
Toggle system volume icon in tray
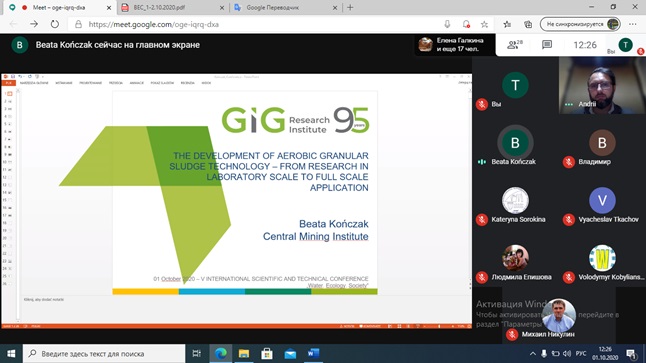coord(567,354)
